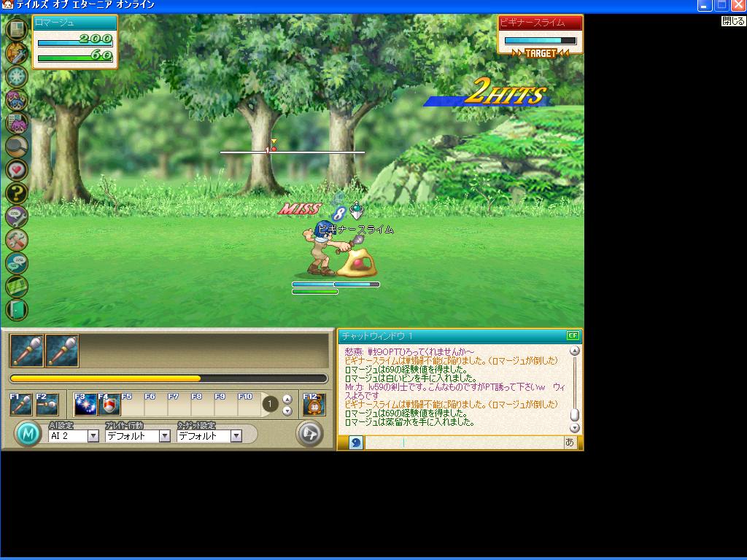Select the empty F10 skill slot
This screenshot has width=747, height=560.
point(249,404)
